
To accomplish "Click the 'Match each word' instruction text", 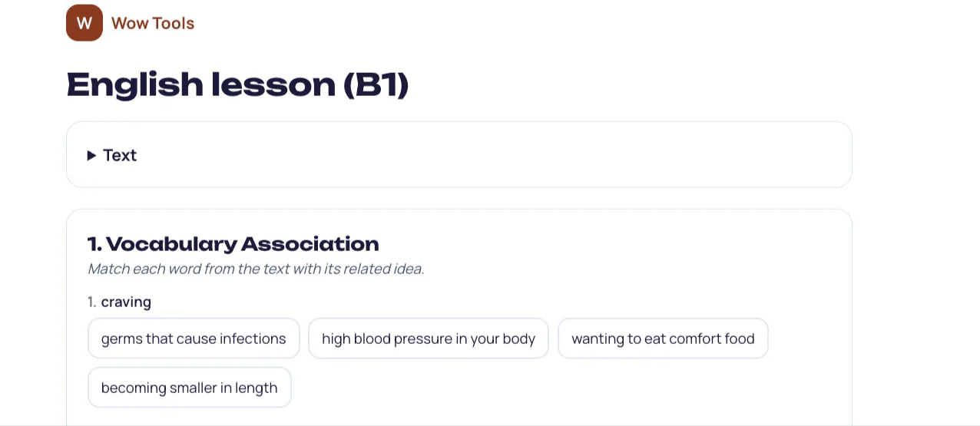I will (x=256, y=269).
